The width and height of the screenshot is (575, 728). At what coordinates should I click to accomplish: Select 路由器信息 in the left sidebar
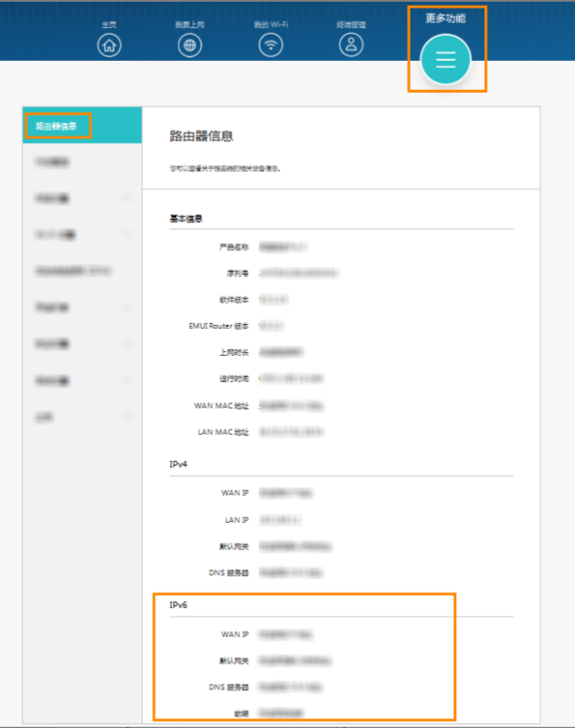57,126
